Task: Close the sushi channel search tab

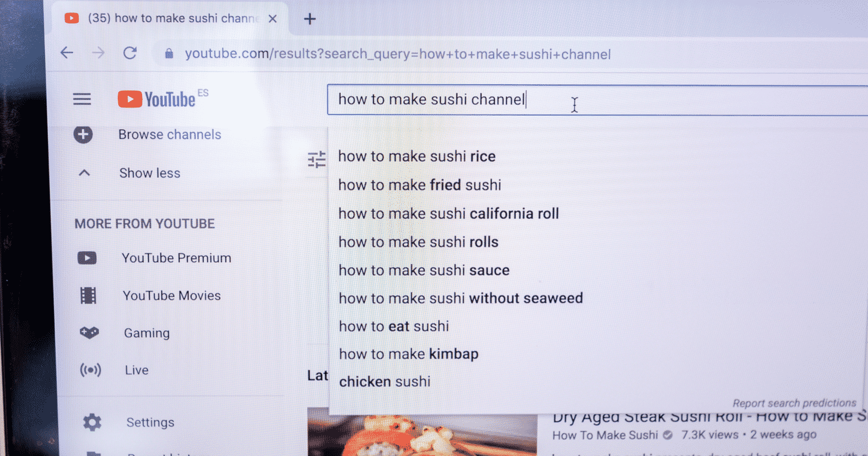Action: click(x=273, y=19)
